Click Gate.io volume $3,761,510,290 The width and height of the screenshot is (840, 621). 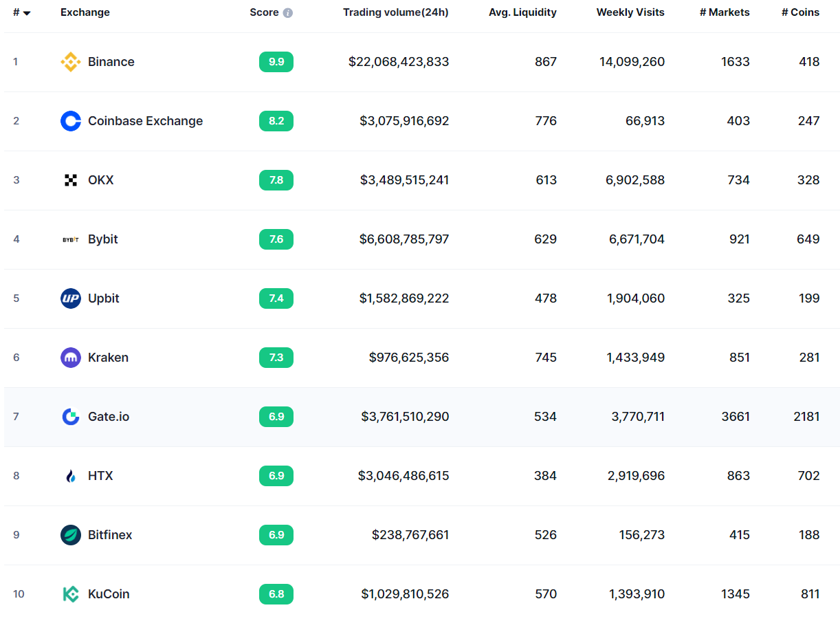pyautogui.click(x=405, y=417)
